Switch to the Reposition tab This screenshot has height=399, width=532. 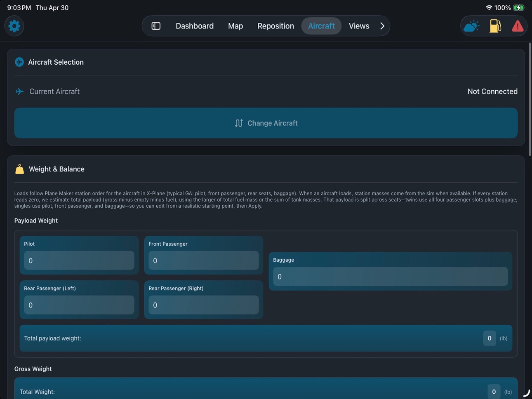[275, 26]
